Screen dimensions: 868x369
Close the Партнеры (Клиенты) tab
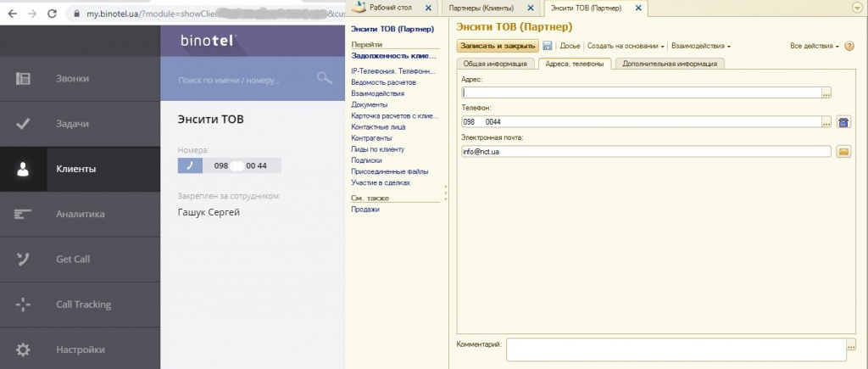tap(531, 8)
